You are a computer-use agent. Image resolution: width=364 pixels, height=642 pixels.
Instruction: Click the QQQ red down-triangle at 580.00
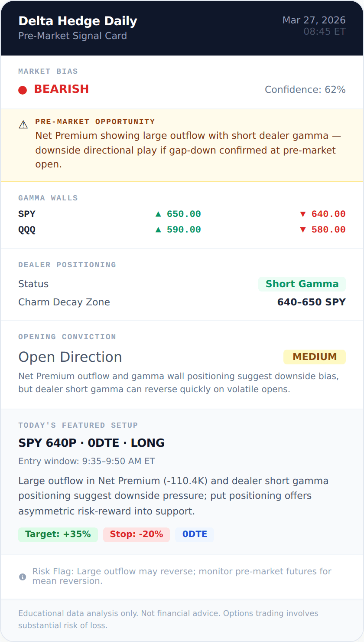[x=303, y=229]
